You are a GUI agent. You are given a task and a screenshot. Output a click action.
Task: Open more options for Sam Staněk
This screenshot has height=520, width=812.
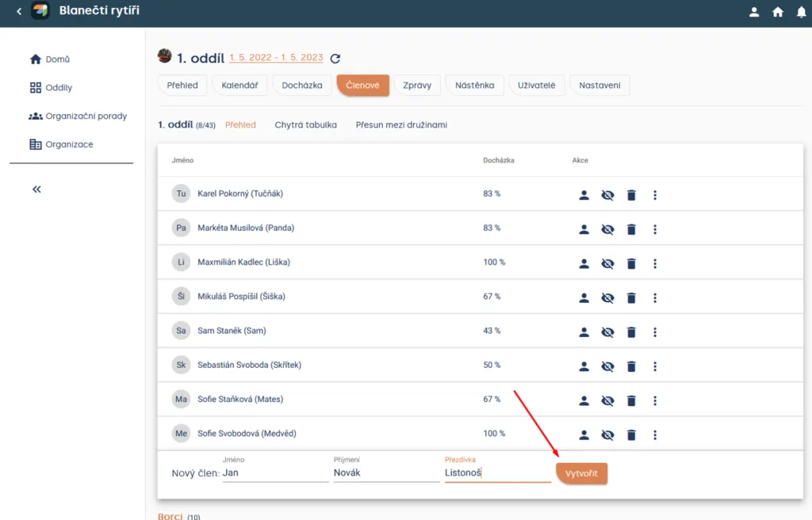coord(655,332)
